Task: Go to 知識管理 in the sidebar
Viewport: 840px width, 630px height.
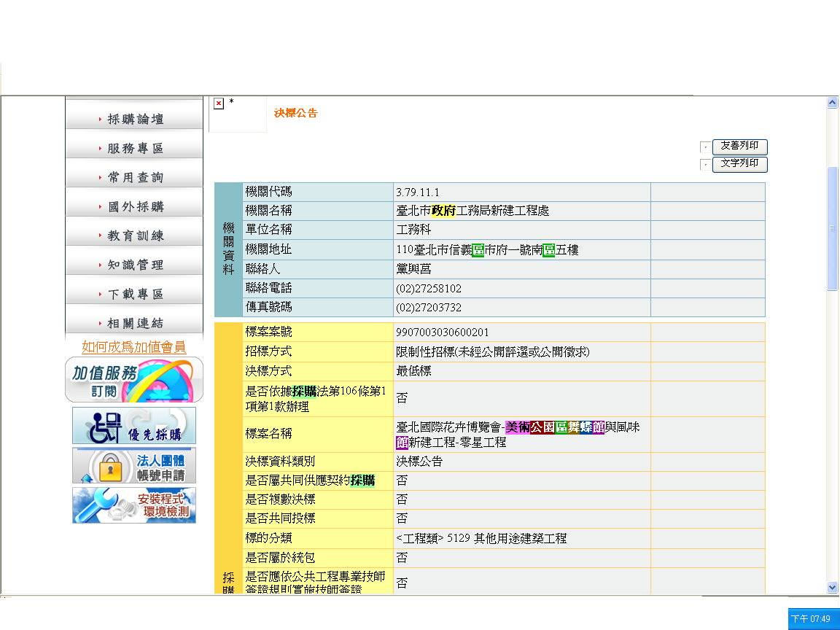Action: pos(134,265)
